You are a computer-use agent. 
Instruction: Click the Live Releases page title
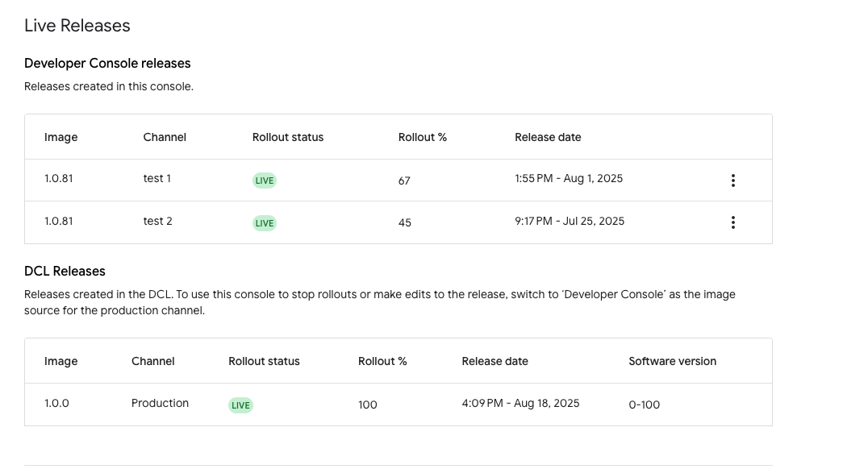(x=77, y=25)
